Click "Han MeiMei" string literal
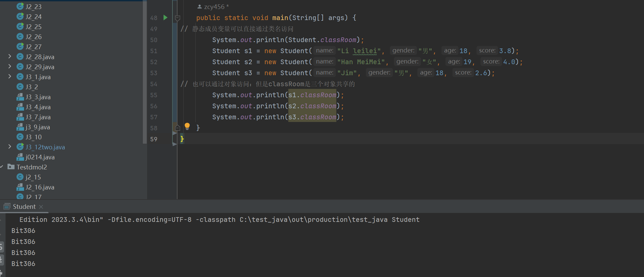 tap(361, 62)
